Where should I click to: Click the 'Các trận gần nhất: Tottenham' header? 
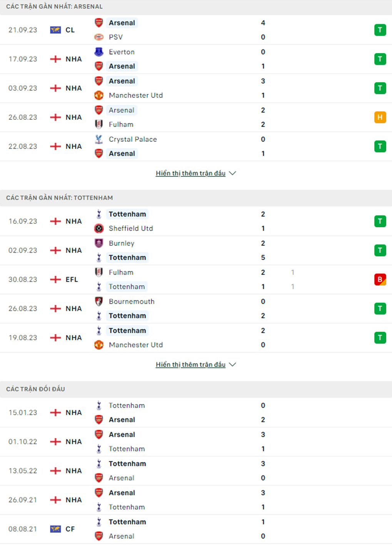pos(60,198)
